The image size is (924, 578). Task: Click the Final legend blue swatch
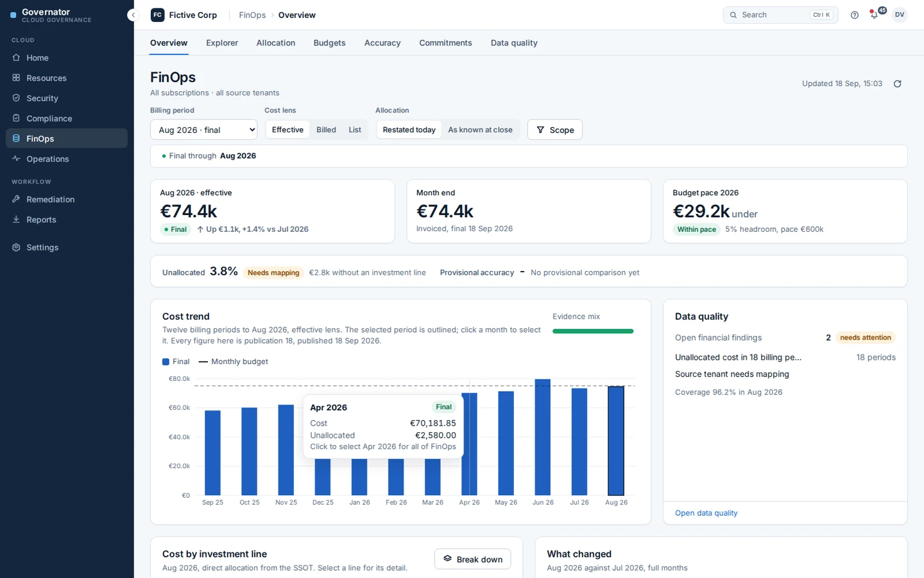point(166,362)
